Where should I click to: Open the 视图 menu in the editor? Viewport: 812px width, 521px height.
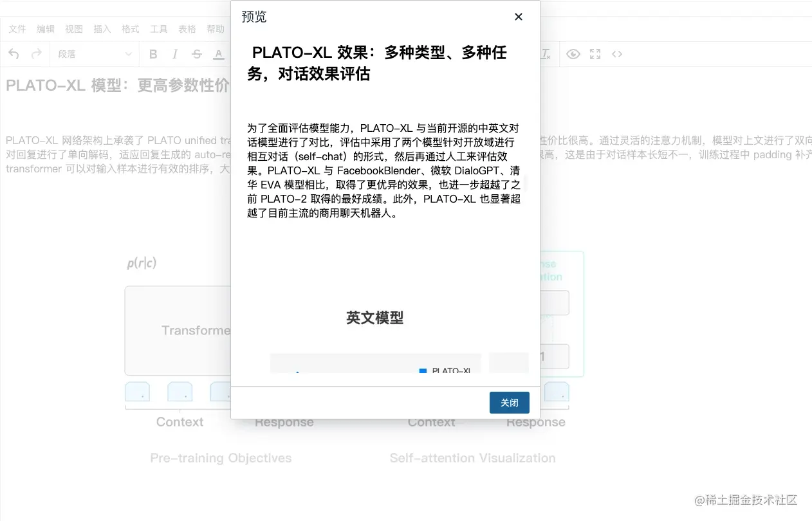[x=74, y=29]
